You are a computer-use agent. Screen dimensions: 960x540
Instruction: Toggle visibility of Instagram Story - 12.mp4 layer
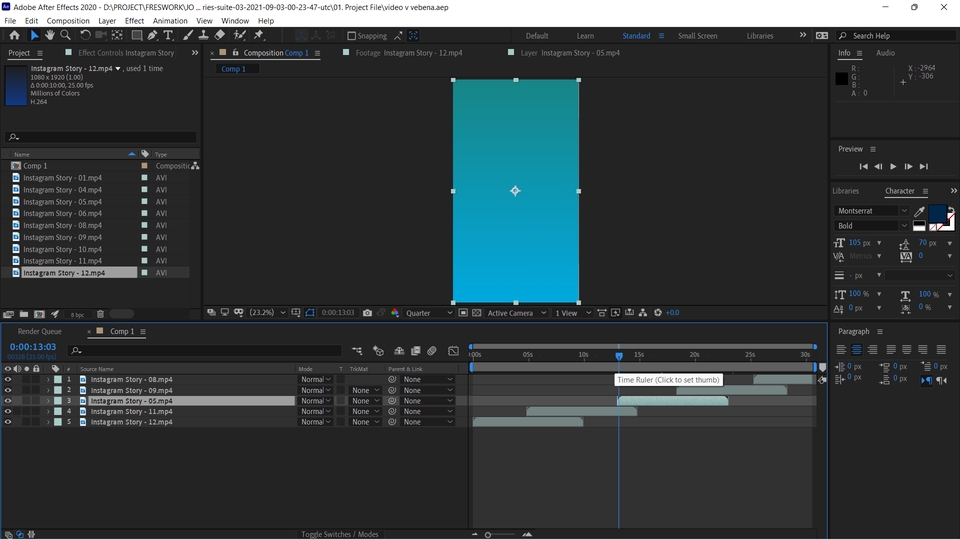8,422
